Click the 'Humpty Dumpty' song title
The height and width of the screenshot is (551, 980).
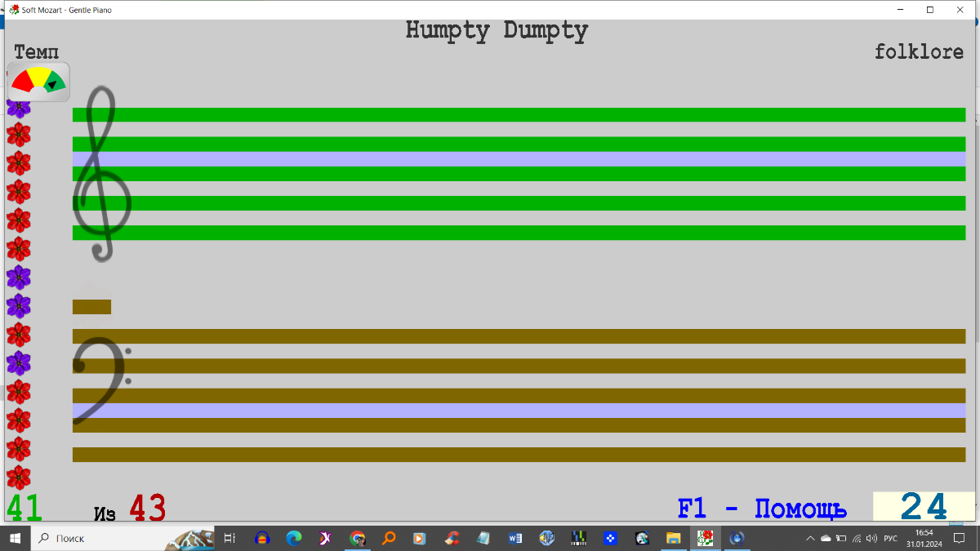(497, 31)
